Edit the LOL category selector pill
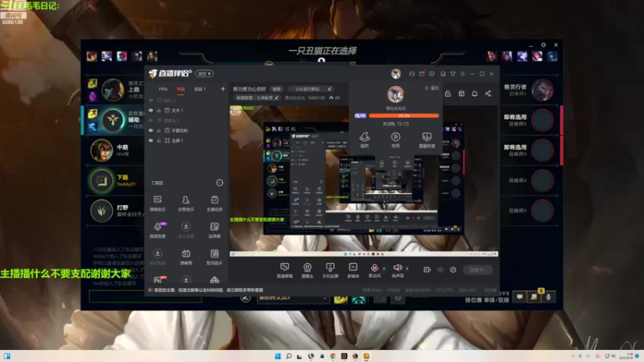This screenshot has height=362, width=644. 311,89
